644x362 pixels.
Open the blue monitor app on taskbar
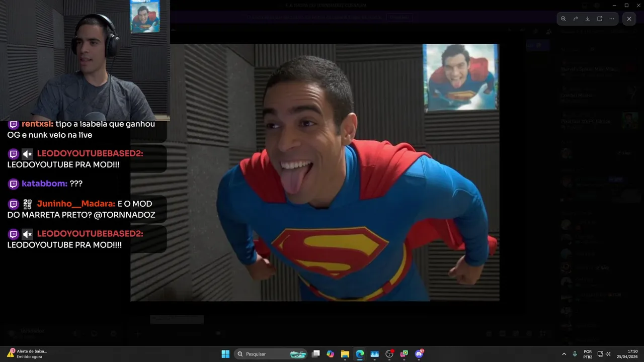(374, 354)
